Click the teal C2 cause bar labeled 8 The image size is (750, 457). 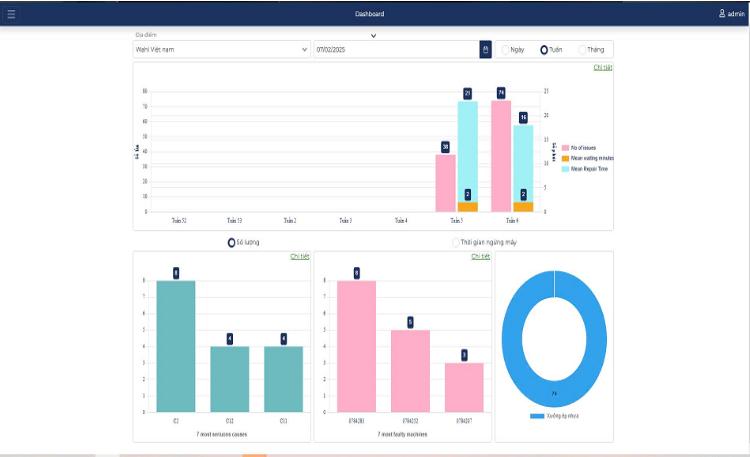tap(176, 346)
